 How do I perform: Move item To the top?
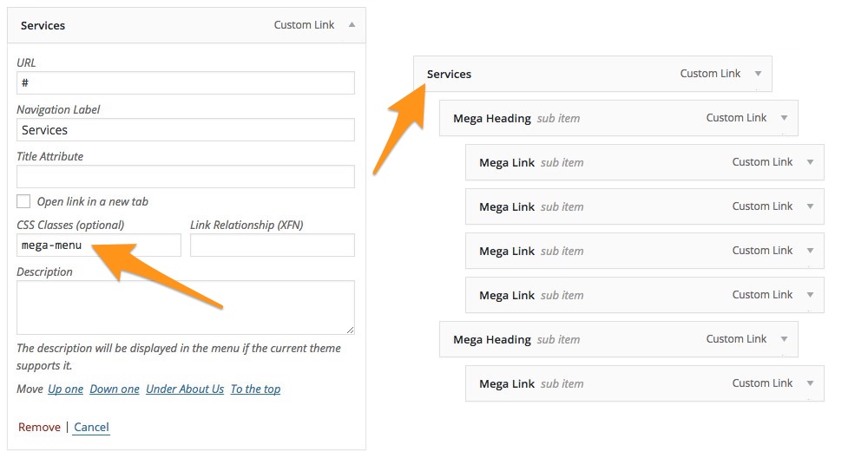(x=255, y=389)
